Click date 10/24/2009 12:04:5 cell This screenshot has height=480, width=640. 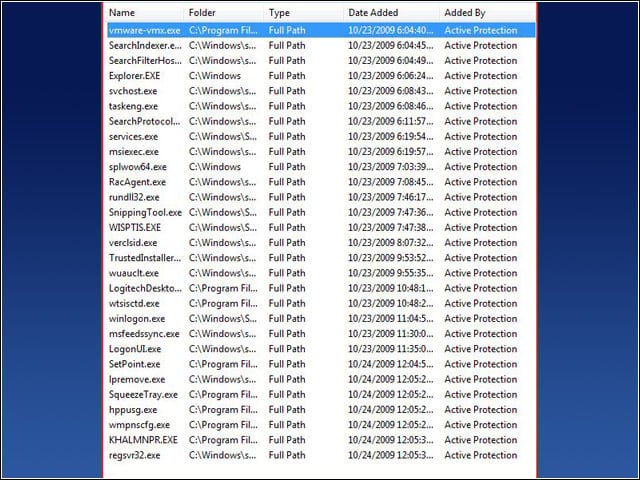tap(391, 364)
